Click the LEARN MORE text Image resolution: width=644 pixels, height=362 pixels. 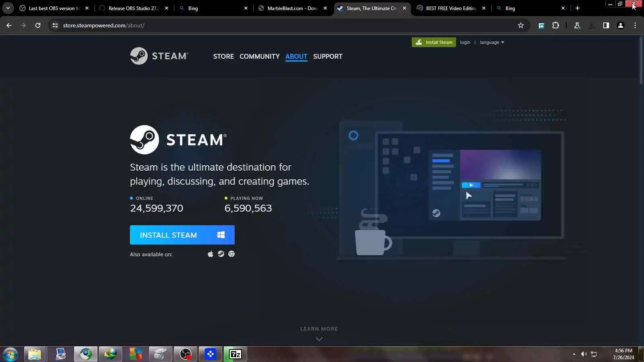point(319,329)
